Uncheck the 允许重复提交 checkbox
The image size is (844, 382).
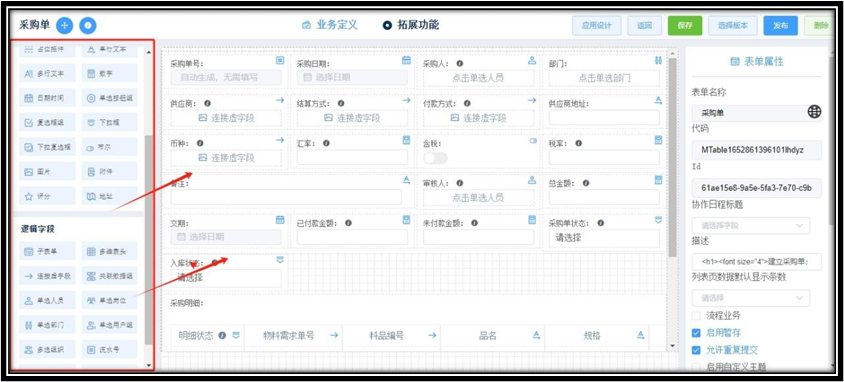click(696, 350)
